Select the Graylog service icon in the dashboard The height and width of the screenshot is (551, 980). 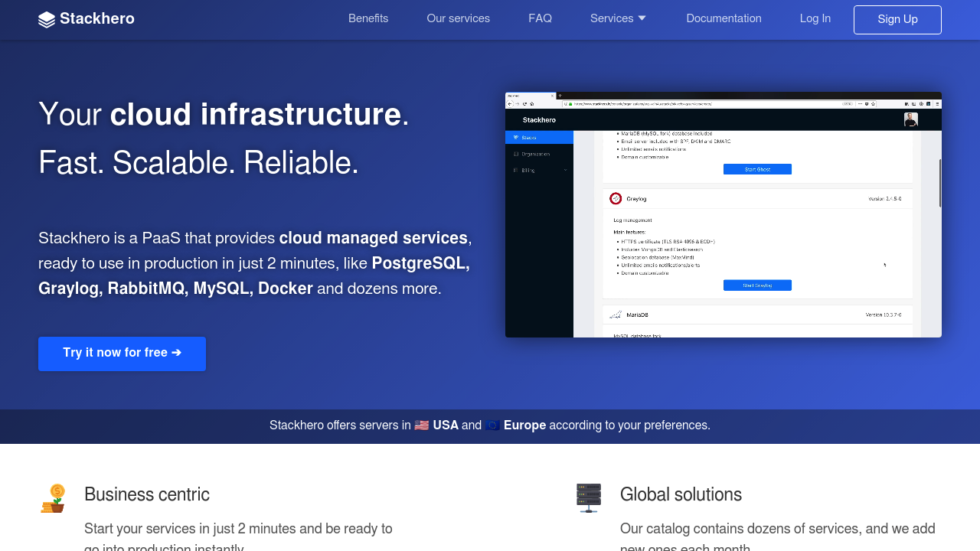(616, 199)
